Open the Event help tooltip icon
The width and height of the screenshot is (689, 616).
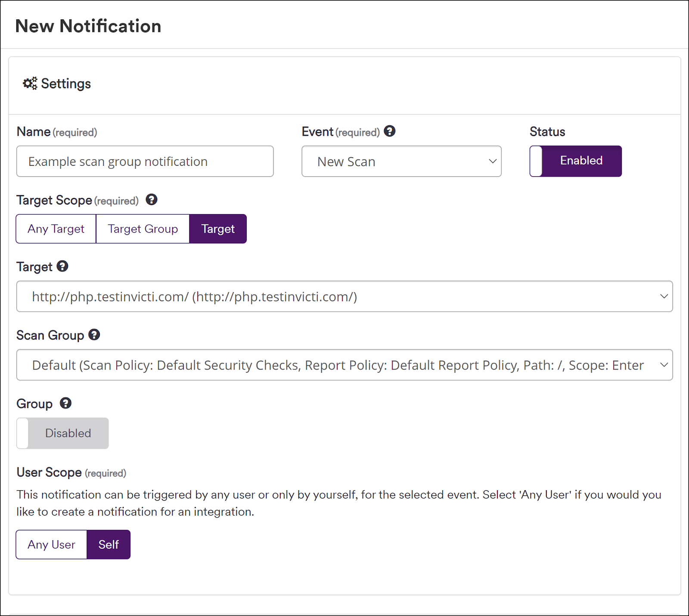point(390,131)
